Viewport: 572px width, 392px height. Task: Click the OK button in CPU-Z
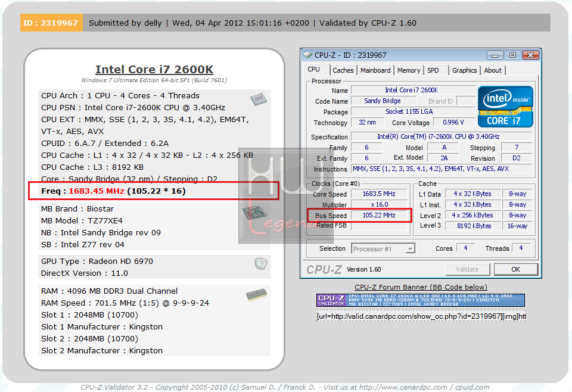coord(515,269)
